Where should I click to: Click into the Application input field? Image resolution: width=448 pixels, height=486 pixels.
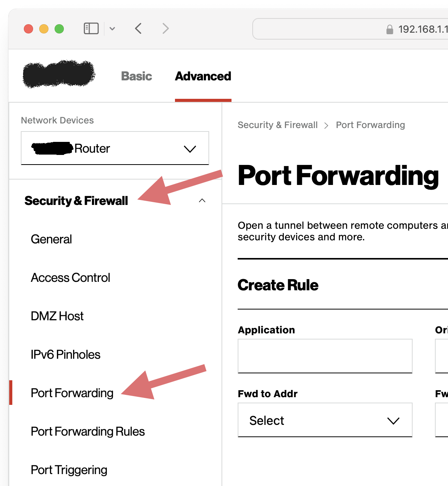325,356
